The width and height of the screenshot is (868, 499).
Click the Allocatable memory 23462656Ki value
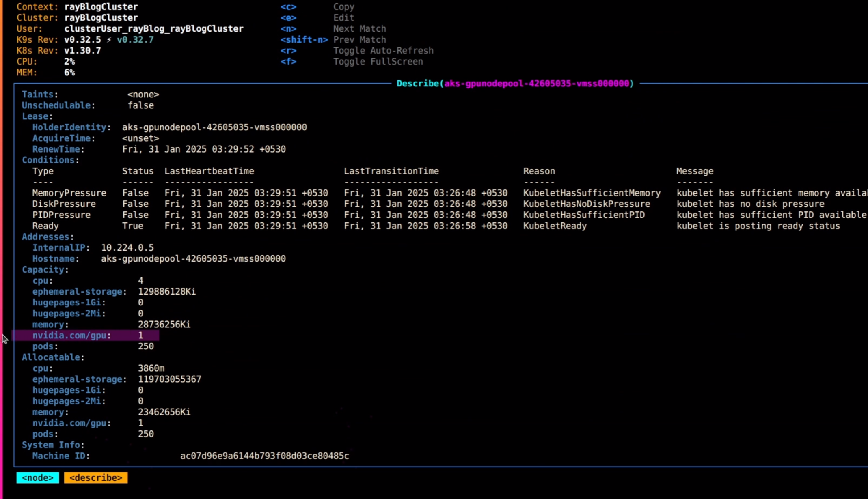(164, 412)
